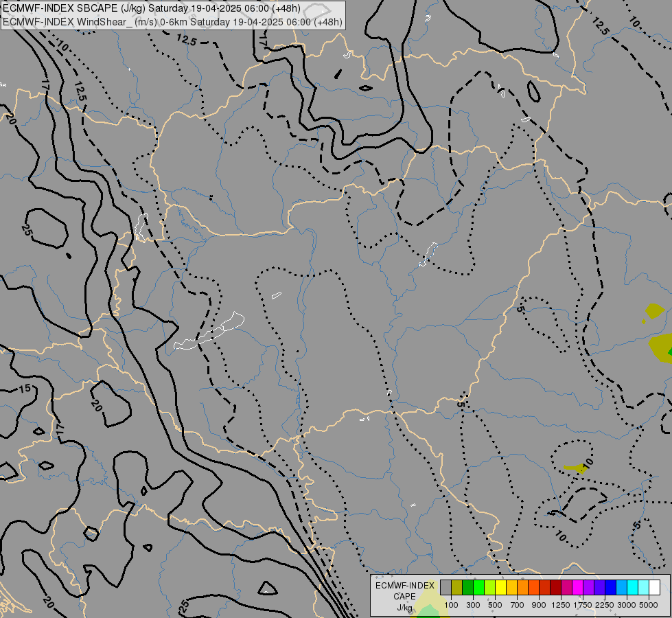Viewport: 672px width, 618px height.
Task: Select the olive swatch in CAPE legend
Action: (x=457, y=588)
